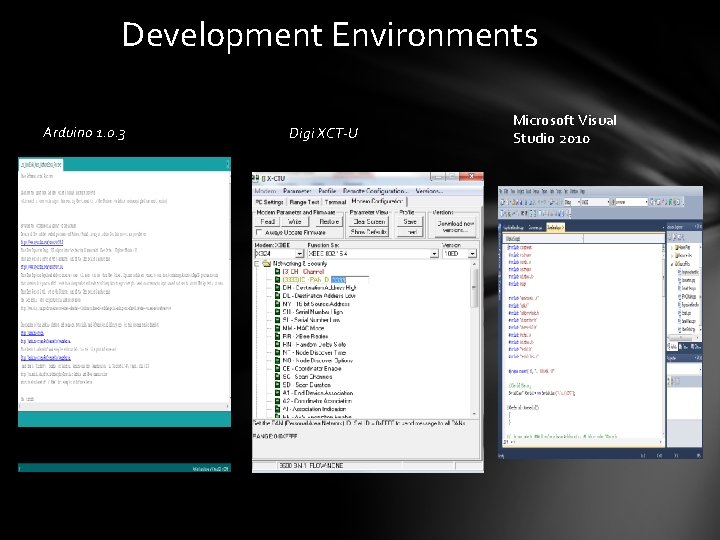The width and height of the screenshot is (720, 540).
Task: Click the Restore button
Action: pos(329,222)
